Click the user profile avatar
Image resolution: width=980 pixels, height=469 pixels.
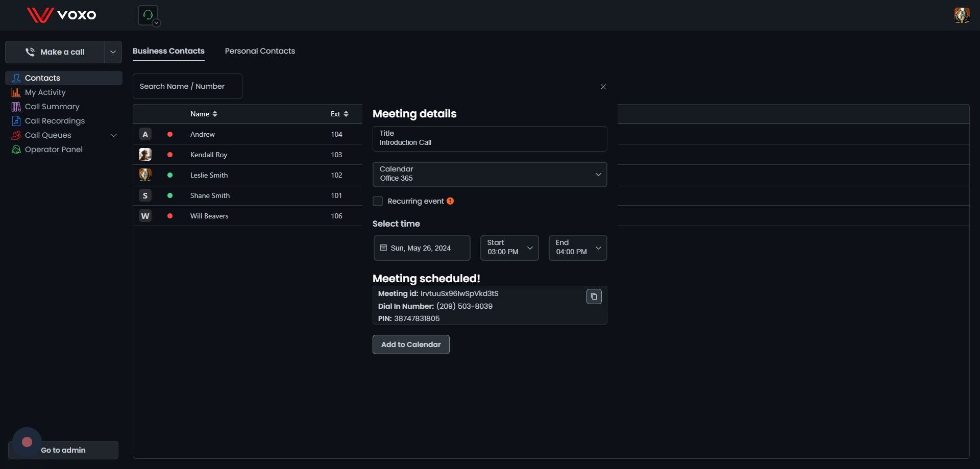pos(962,15)
